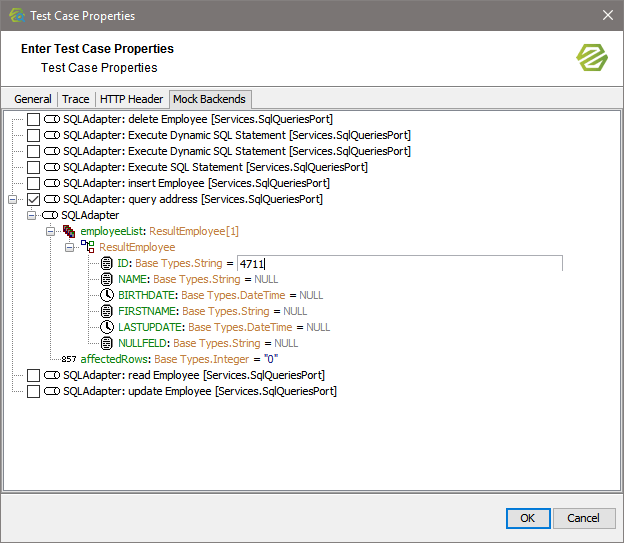
Task: Uncheck the query address mock backend
Action: [x=33, y=199]
